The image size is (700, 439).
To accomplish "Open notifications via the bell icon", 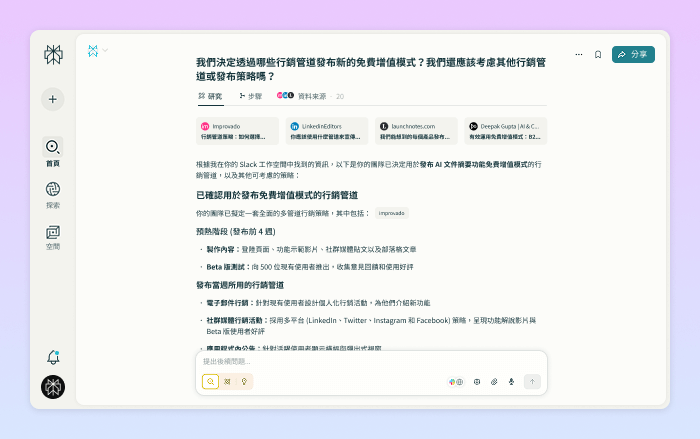I will [x=53, y=357].
